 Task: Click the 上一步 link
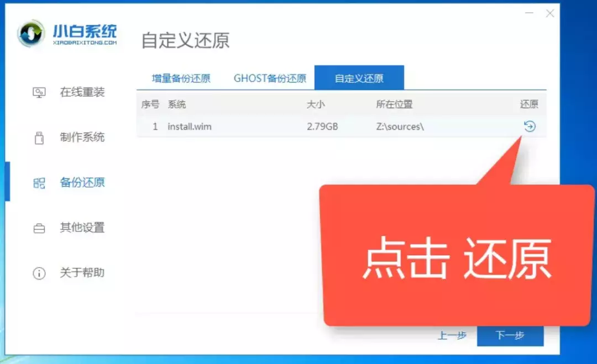452,335
